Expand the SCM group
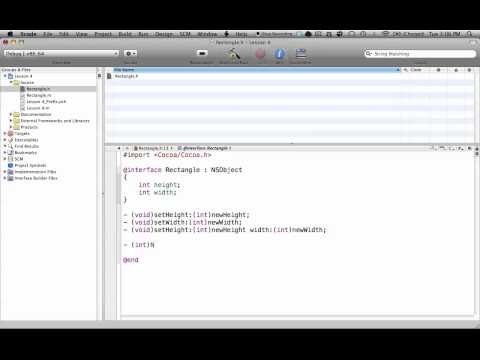480x360 pixels. [5, 159]
